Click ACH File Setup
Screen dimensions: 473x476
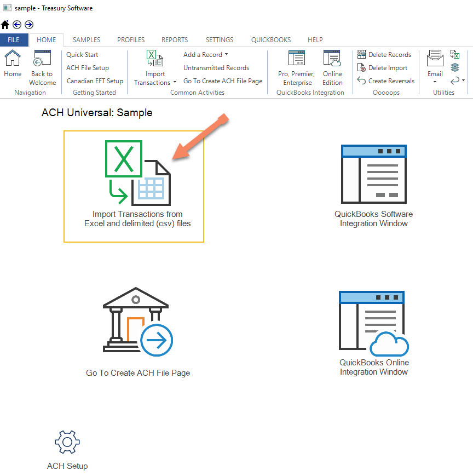coord(88,68)
